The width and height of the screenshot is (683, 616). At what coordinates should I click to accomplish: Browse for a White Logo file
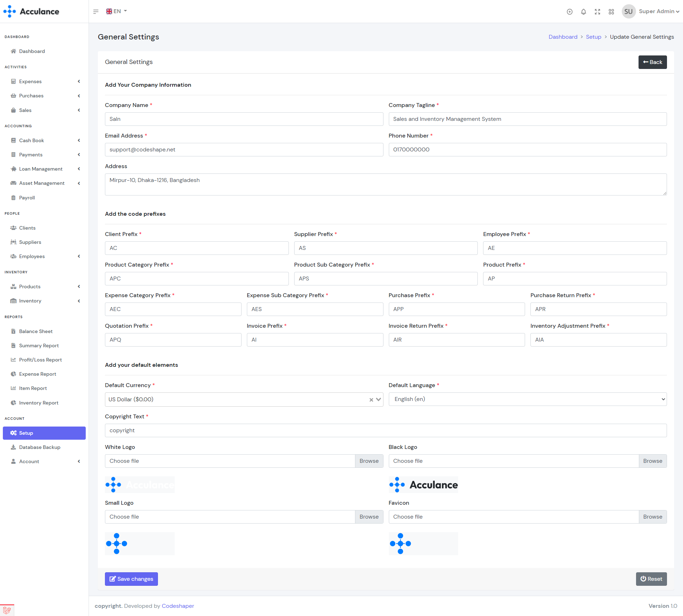(x=369, y=461)
